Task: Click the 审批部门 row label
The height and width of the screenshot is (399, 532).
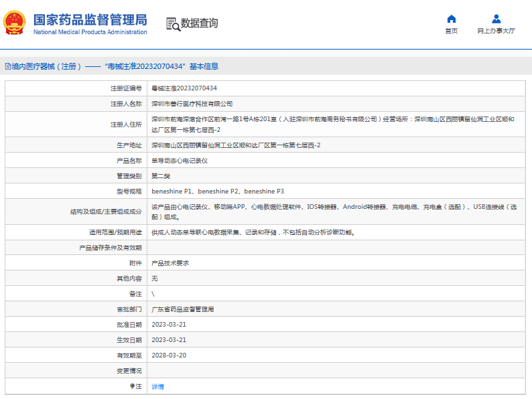Action: (129, 309)
